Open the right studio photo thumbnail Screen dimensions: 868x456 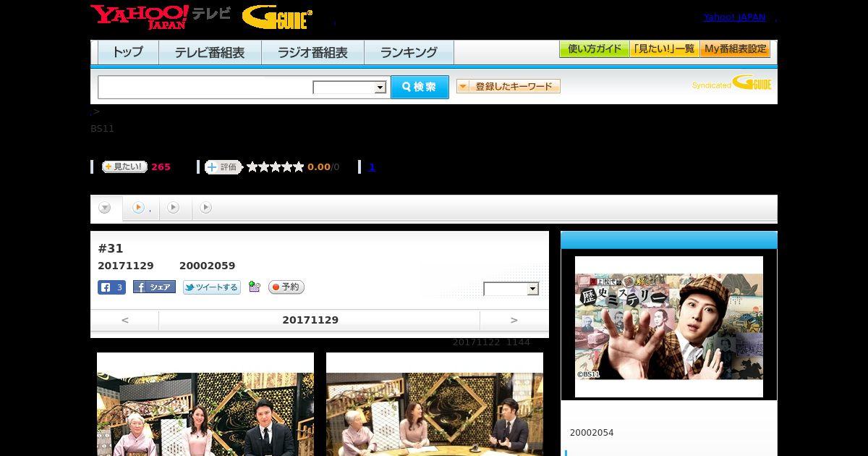[x=435, y=404]
